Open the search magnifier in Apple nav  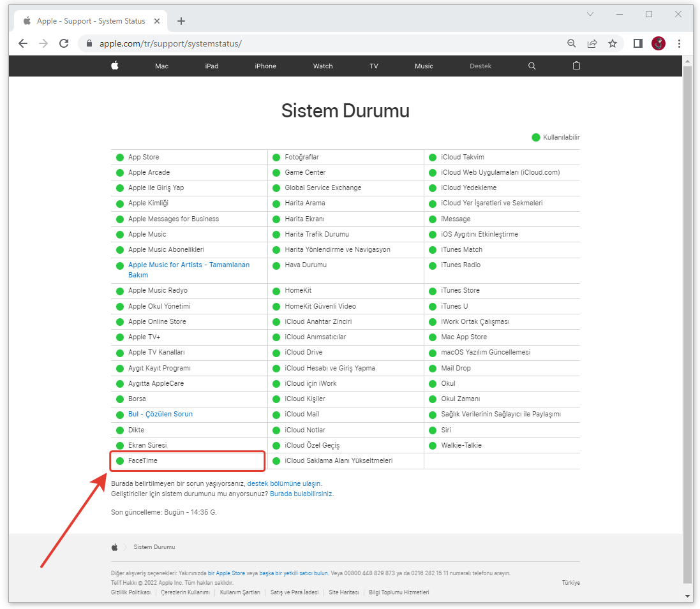pyautogui.click(x=532, y=66)
